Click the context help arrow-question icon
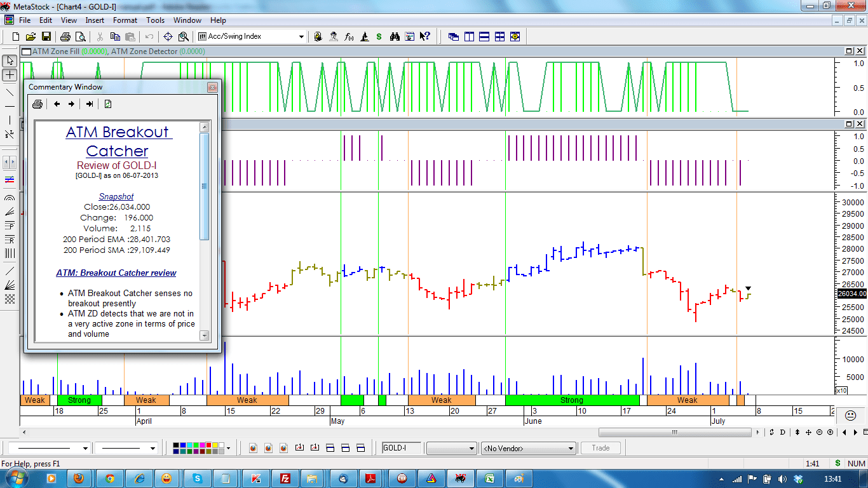This screenshot has width=868, height=488. pos(425,37)
